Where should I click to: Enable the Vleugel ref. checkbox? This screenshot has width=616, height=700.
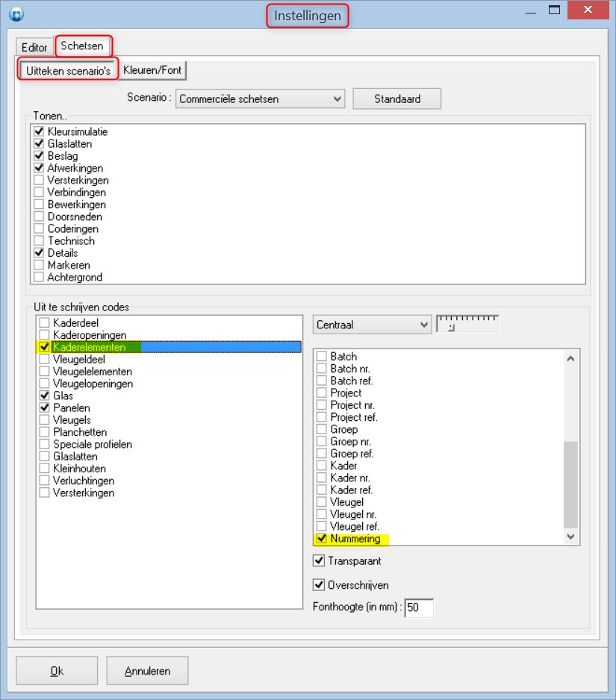pyautogui.click(x=322, y=526)
